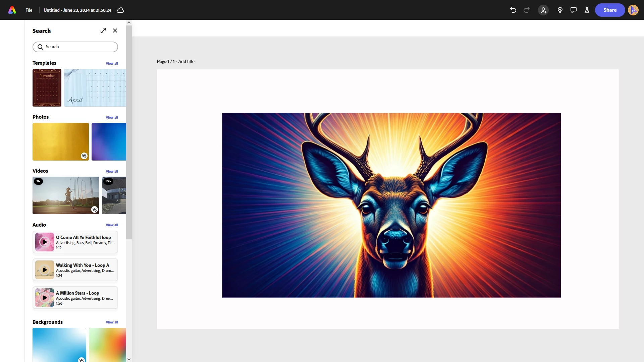Open the comments panel icon
The height and width of the screenshot is (362, 644).
tap(574, 10)
